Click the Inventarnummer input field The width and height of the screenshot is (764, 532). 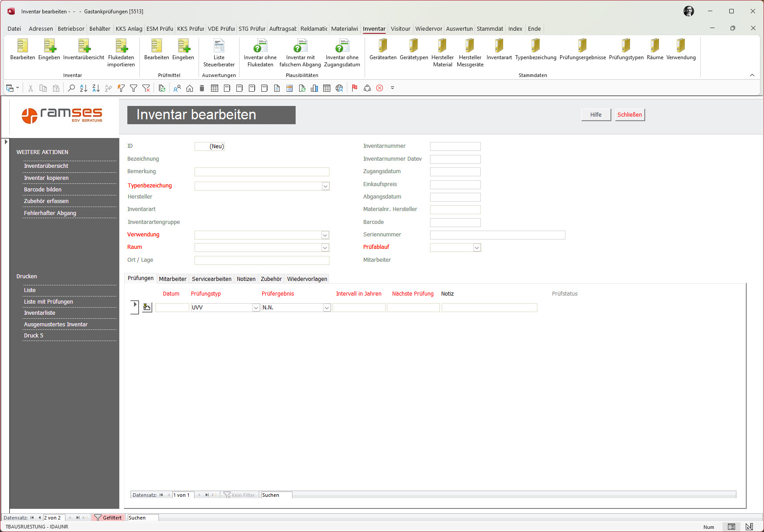coord(455,146)
